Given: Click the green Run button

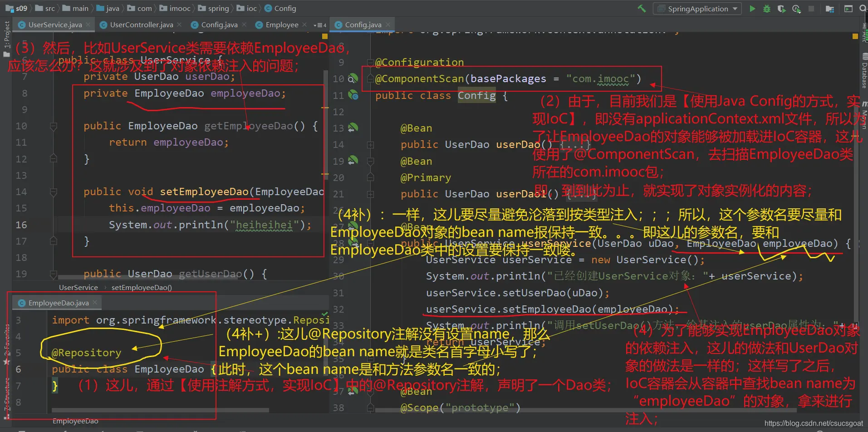Looking at the screenshot, I should coord(752,9).
